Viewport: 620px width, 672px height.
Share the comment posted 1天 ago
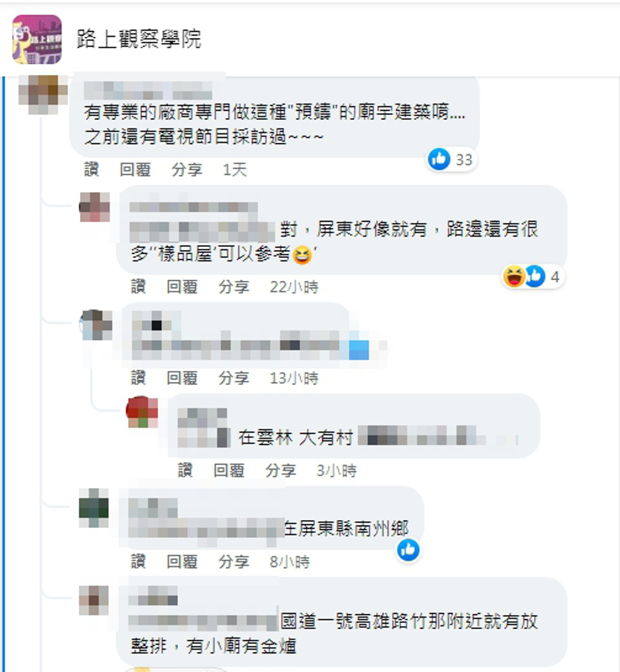(187, 170)
